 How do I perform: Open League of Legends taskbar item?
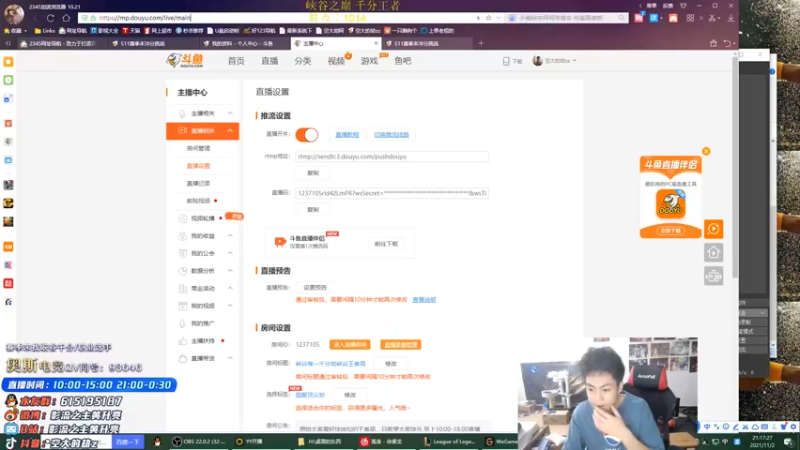449,441
